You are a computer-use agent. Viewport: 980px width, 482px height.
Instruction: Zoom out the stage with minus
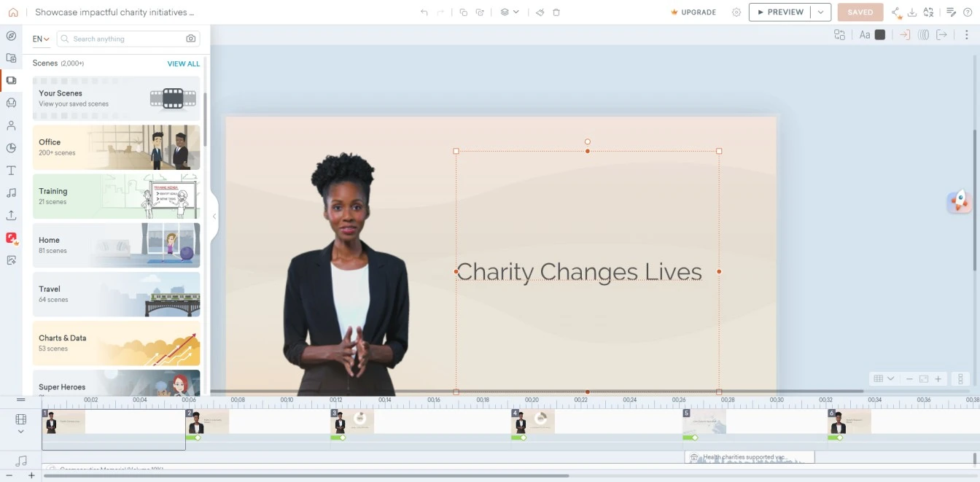[909, 378]
